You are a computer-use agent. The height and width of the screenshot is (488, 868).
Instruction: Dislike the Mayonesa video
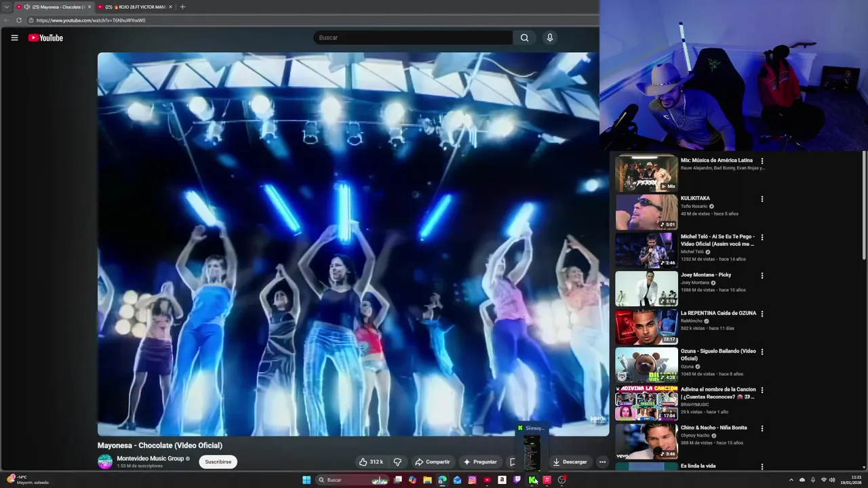pos(397,462)
